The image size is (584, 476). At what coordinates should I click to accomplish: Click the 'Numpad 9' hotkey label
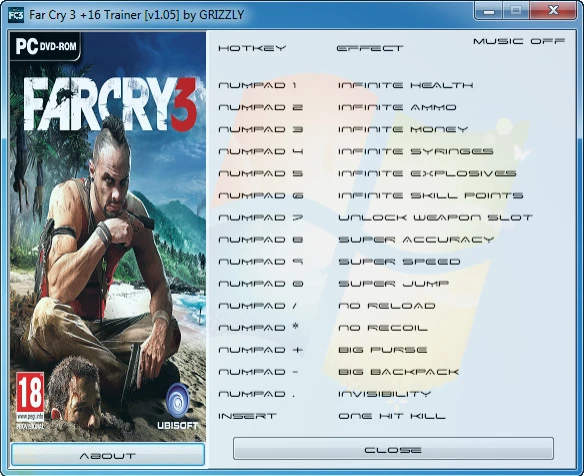[261, 261]
